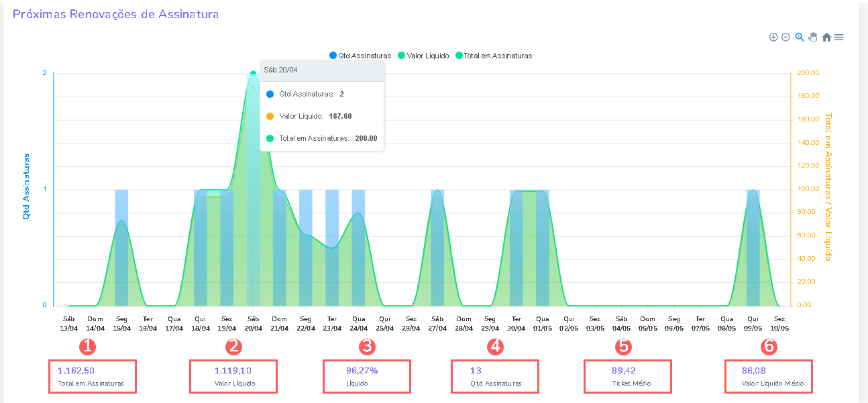The image size is (868, 403).
Task: Click the 96,27% Líquido value
Action: [x=362, y=370]
